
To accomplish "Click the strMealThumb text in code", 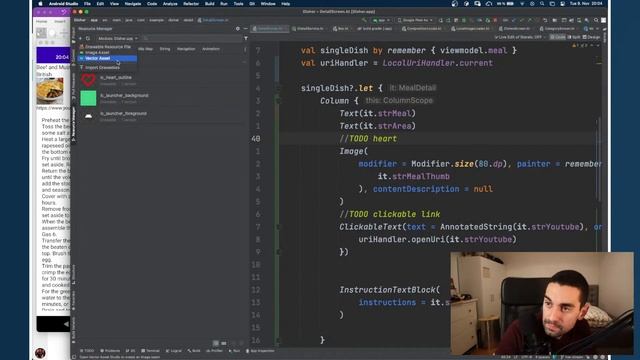I will coord(421,176).
